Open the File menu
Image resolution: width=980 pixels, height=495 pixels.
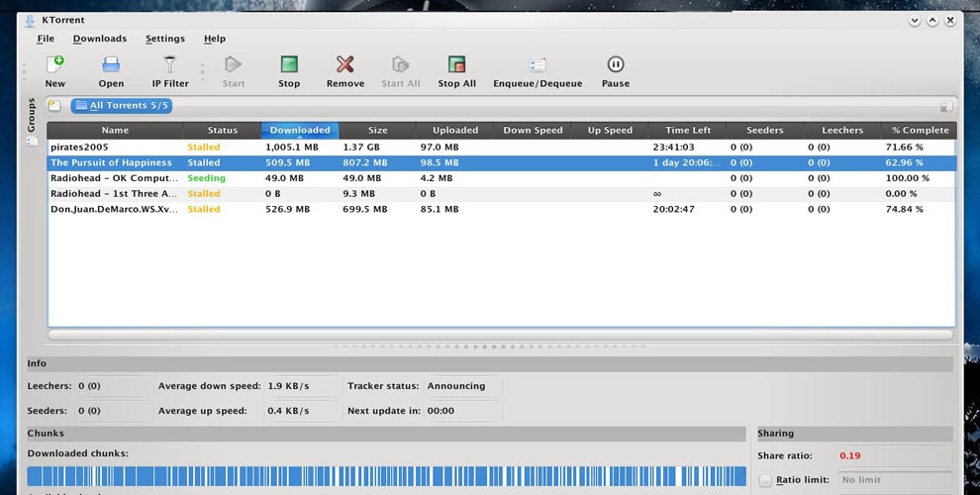[x=46, y=39]
